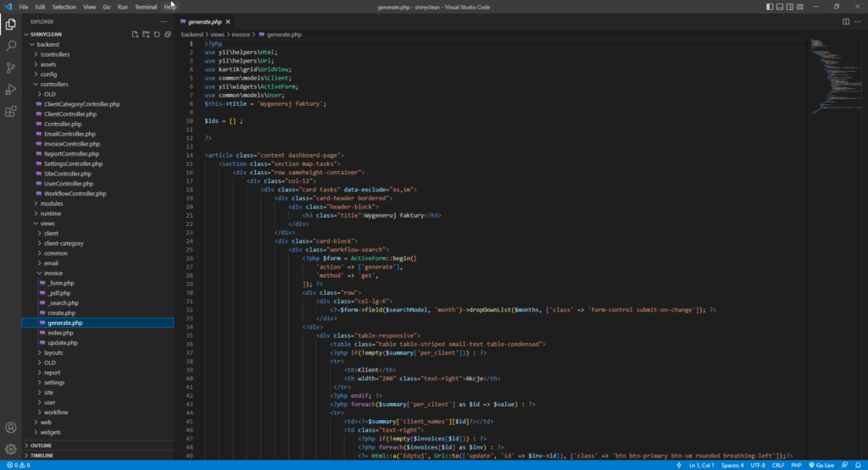Click the code minimap preview

pos(835,76)
